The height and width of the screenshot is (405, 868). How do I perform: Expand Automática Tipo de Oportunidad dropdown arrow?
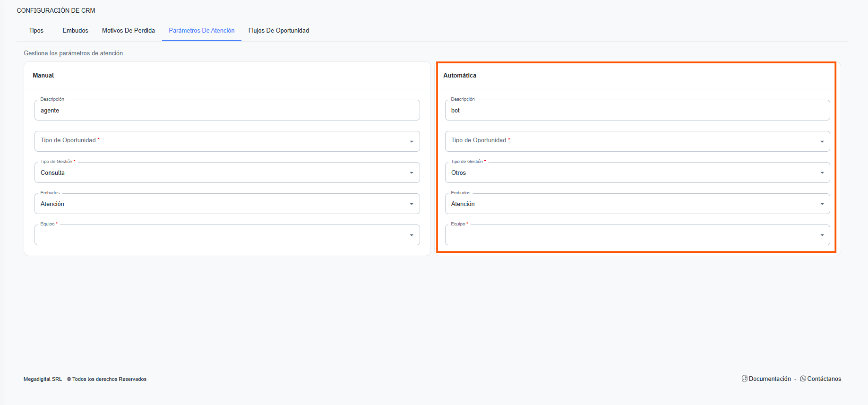822,142
